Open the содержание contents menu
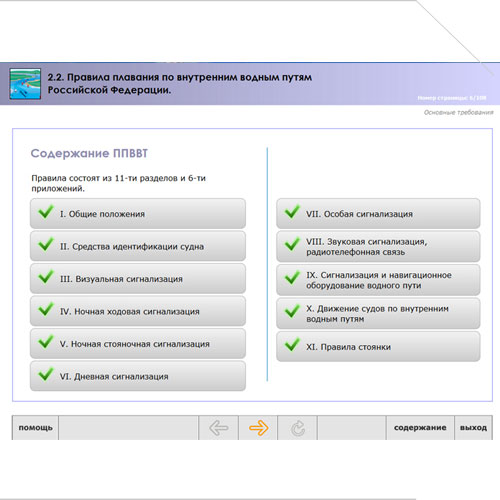500x500 pixels. pos(420,428)
